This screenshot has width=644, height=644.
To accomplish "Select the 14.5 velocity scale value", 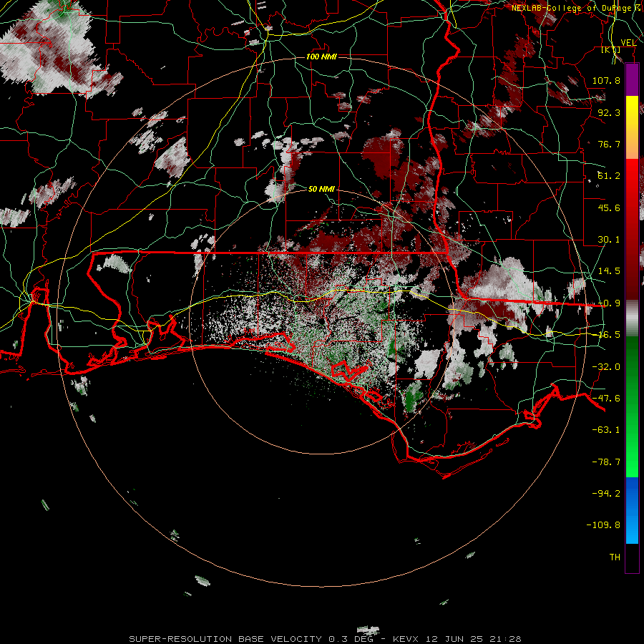I will [609, 271].
